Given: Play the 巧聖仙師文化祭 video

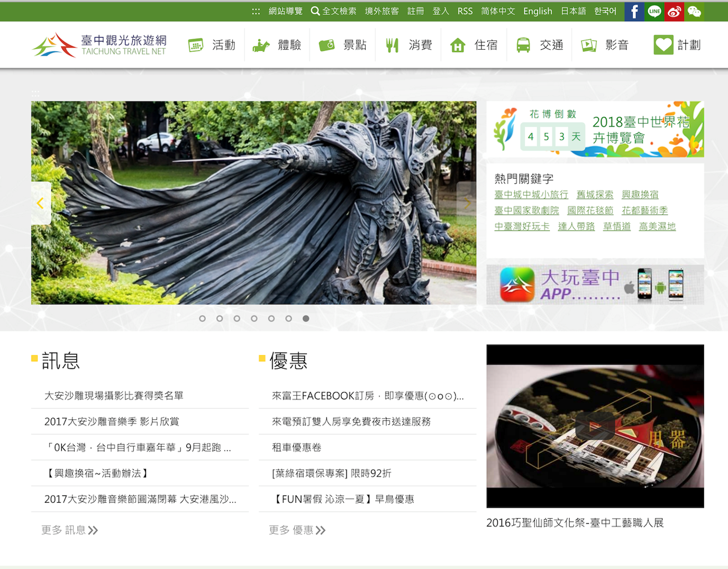Looking at the screenshot, I should [595, 426].
